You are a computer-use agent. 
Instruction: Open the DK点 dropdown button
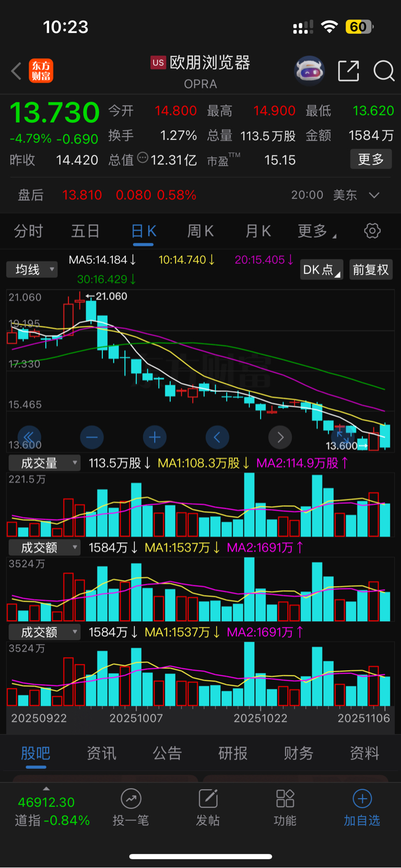click(x=322, y=269)
